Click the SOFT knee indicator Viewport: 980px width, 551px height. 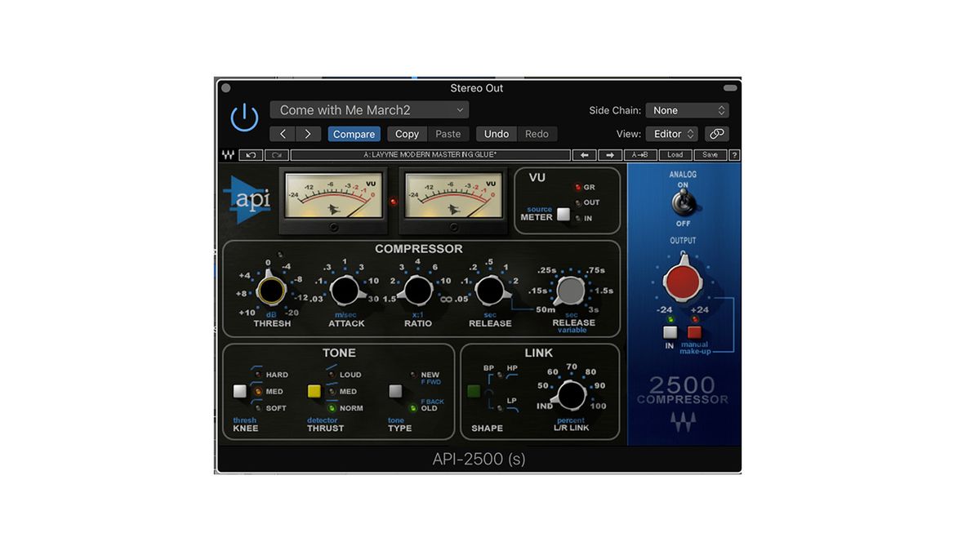259,408
